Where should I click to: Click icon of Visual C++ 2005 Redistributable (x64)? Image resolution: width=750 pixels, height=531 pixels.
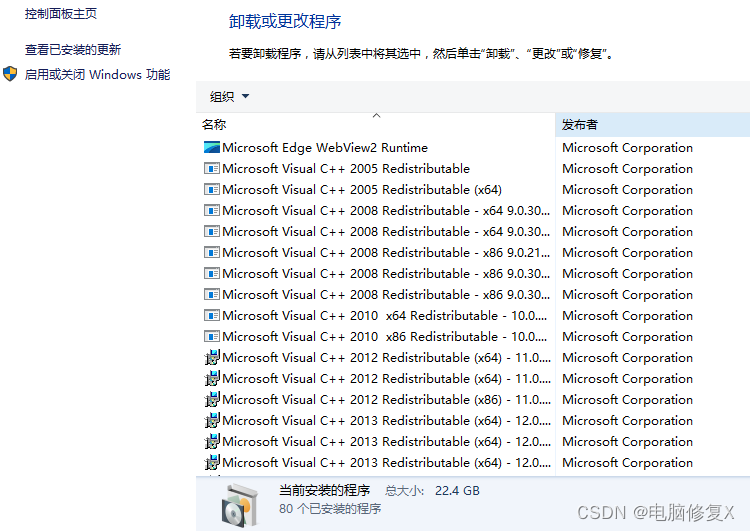pos(211,189)
